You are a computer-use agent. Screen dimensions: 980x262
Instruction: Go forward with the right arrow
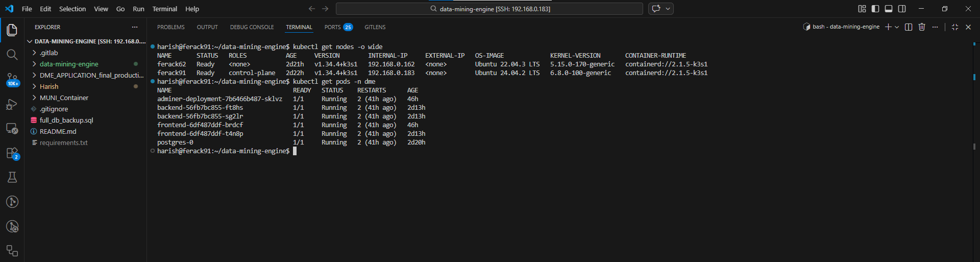tap(325, 9)
